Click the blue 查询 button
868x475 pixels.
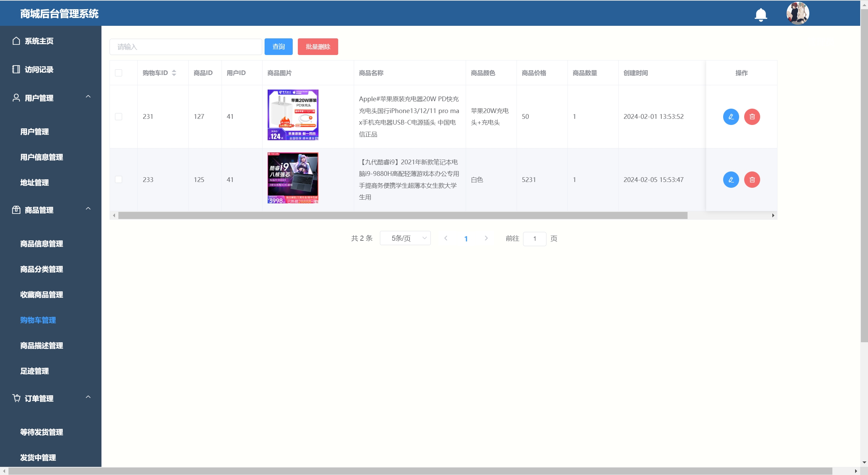(278, 47)
